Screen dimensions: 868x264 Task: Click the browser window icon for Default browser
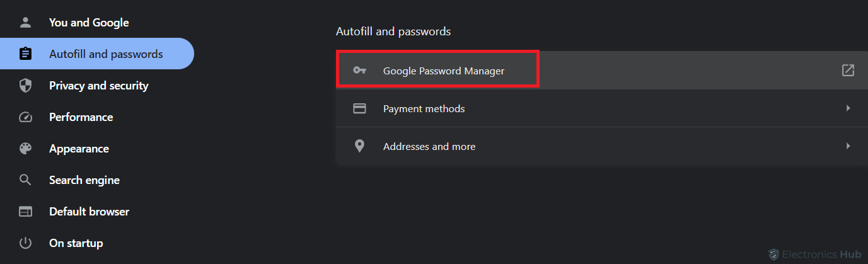pos(25,212)
